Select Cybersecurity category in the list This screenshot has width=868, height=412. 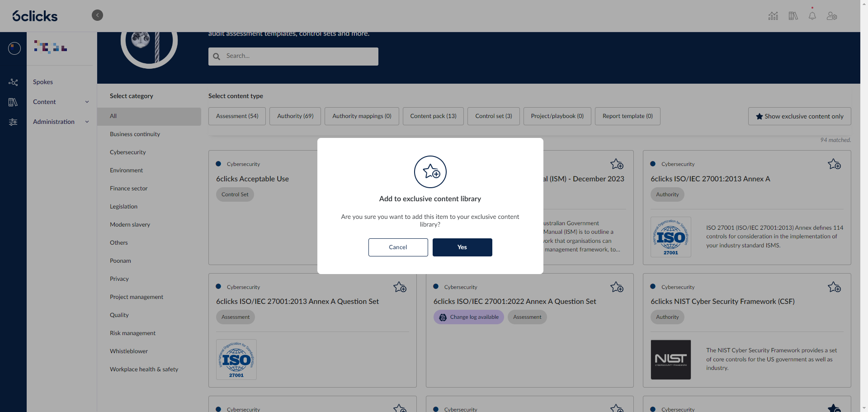click(x=128, y=152)
